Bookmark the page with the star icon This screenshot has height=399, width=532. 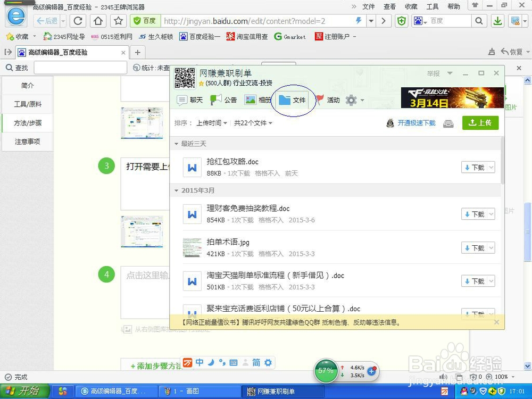(x=118, y=21)
